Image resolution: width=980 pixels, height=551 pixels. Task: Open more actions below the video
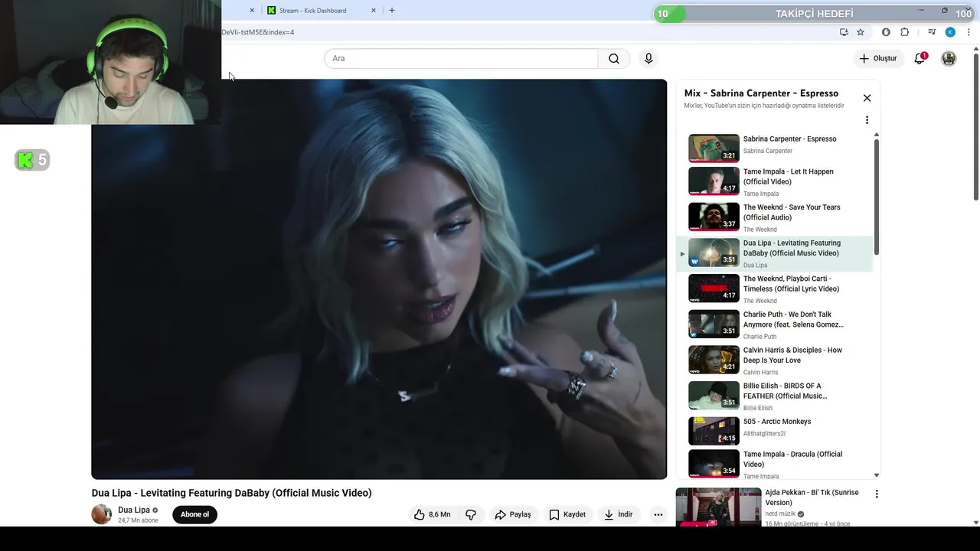coord(658,514)
